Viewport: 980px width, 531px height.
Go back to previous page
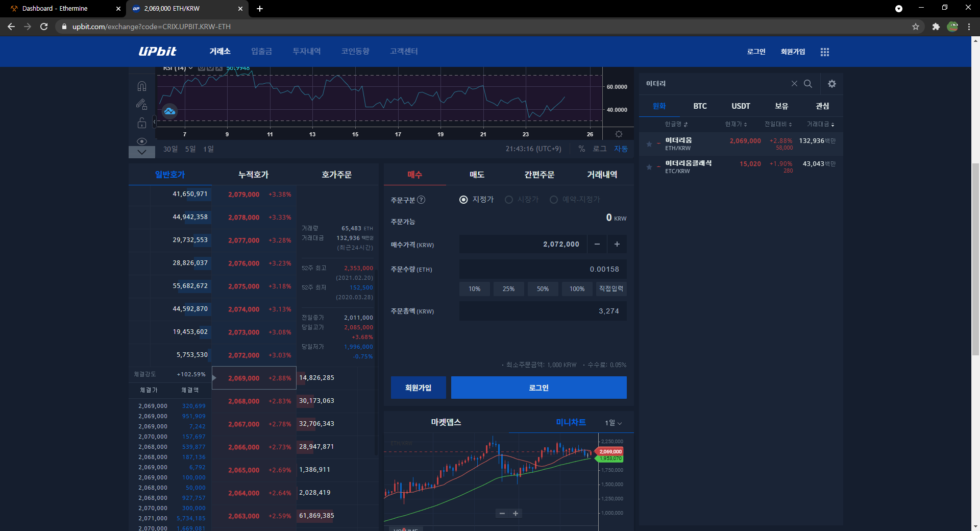[x=11, y=27]
